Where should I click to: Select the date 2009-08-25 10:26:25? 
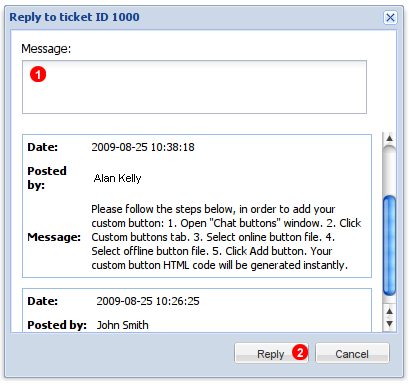148,301
